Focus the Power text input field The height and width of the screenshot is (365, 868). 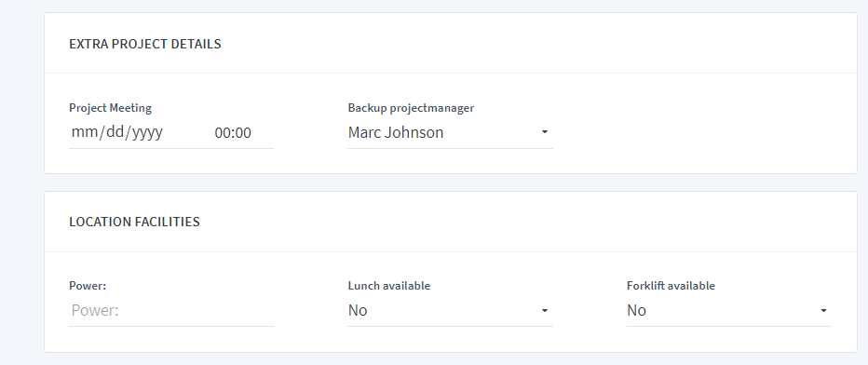click(x=171, y=311)
